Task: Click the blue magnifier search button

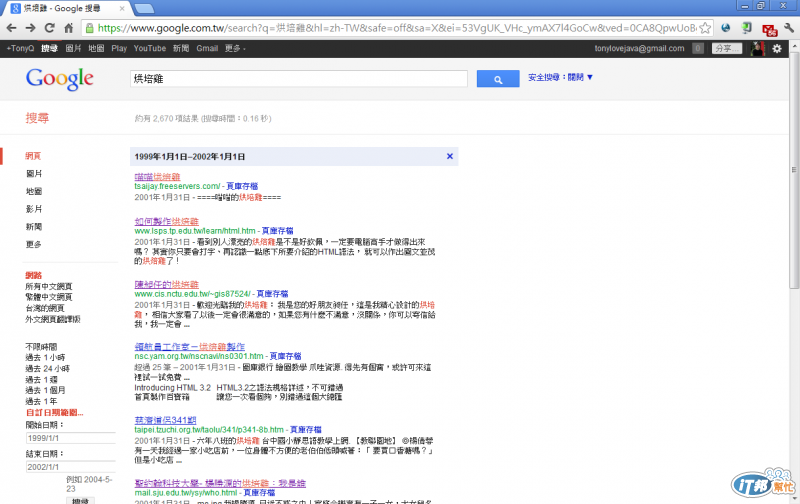Action: click(498, 79)
